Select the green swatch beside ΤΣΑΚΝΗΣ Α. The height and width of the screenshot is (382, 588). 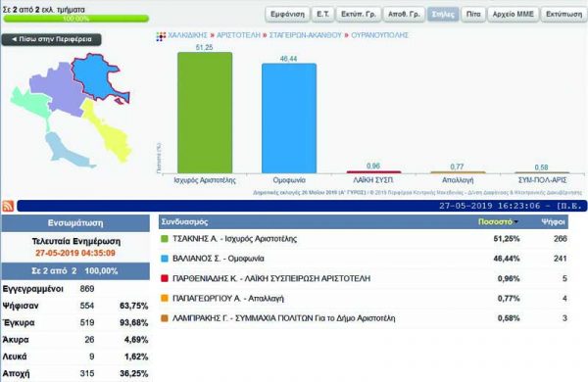(165, 239)
